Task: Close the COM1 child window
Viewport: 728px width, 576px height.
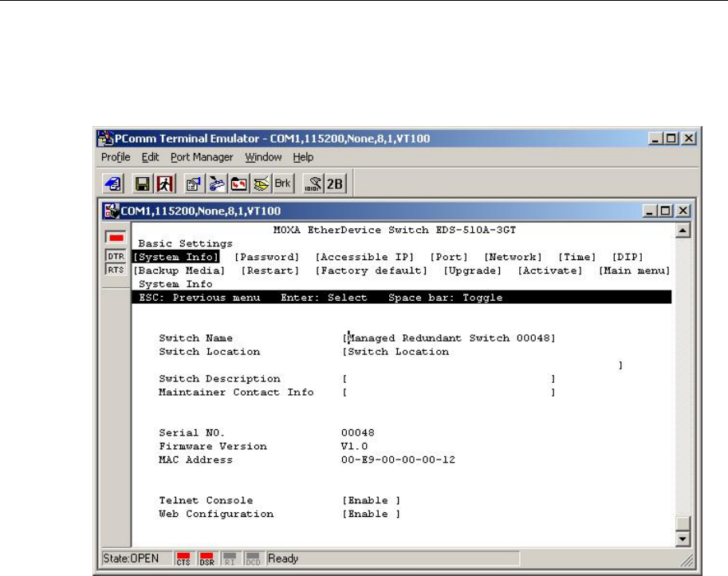Action: click(x=683, y=211)
